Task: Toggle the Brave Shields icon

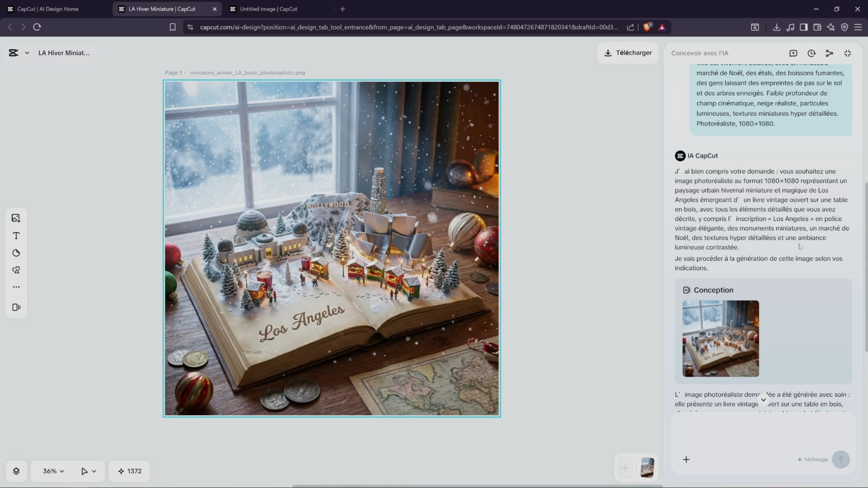Action: click(x=647, y=27)
